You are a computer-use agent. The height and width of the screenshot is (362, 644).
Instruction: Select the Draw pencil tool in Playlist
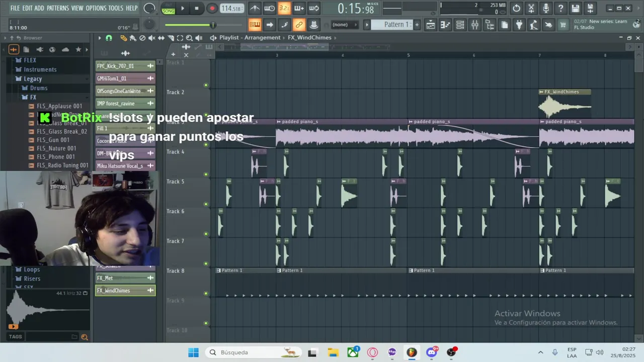pyautogui.click(x=123, y=38)
